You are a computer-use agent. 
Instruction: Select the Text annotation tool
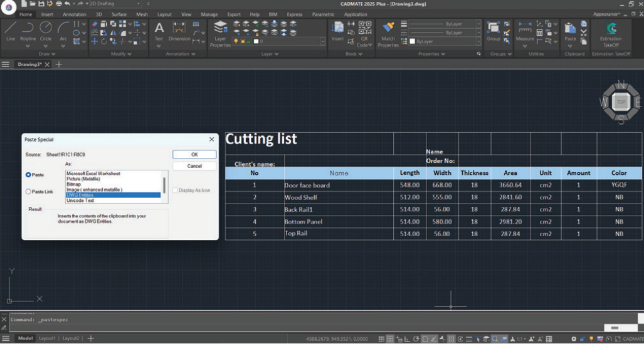click(x=159, y=29)
